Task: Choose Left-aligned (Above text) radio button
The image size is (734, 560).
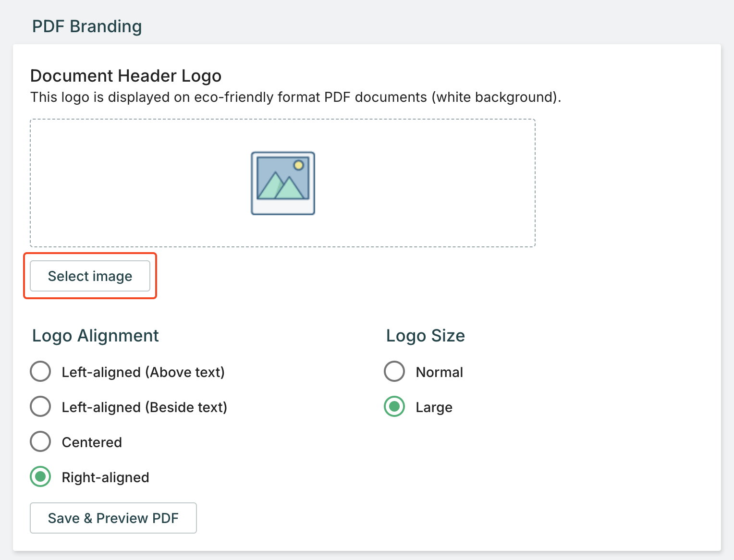Action: click(x=40, y=372)
